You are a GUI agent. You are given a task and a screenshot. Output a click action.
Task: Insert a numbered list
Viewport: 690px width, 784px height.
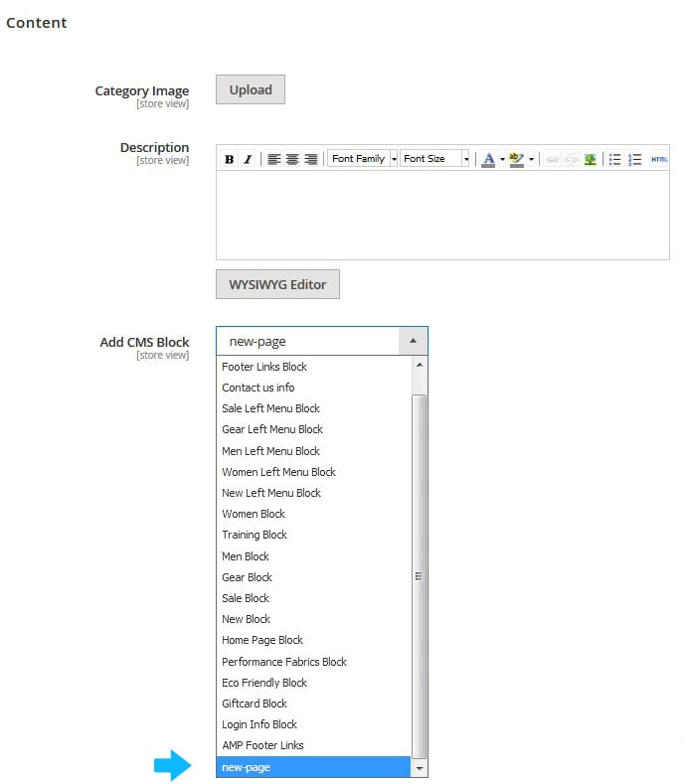tap(634, 160)
